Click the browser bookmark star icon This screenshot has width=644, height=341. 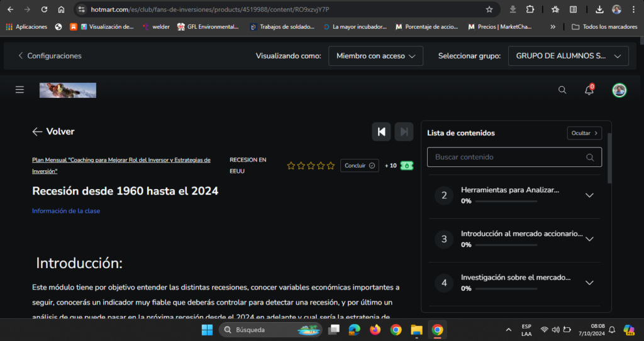pyautogui.click(x=489, y=9)
